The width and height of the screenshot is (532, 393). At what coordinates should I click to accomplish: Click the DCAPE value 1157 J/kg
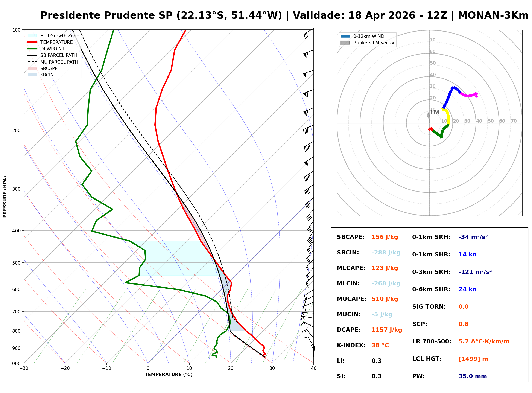[x=387, y=330]
